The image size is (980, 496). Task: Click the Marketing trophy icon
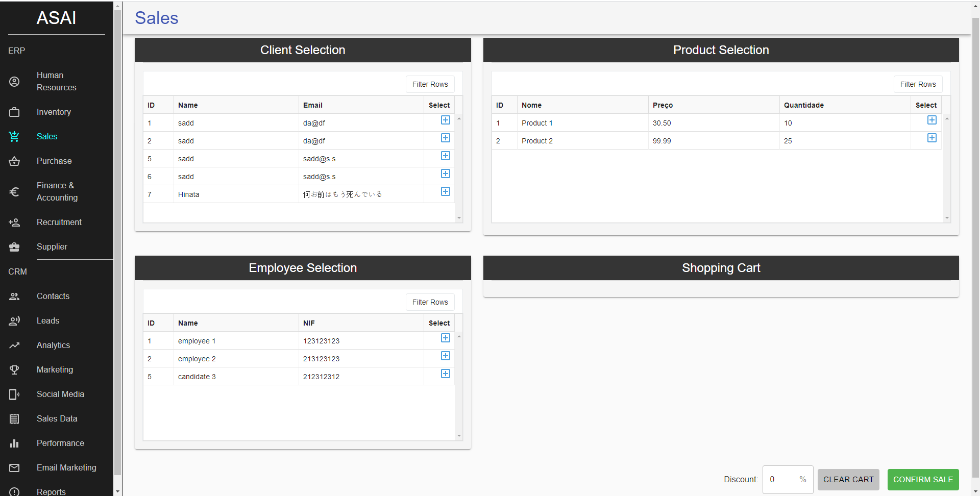click(14, 370)
